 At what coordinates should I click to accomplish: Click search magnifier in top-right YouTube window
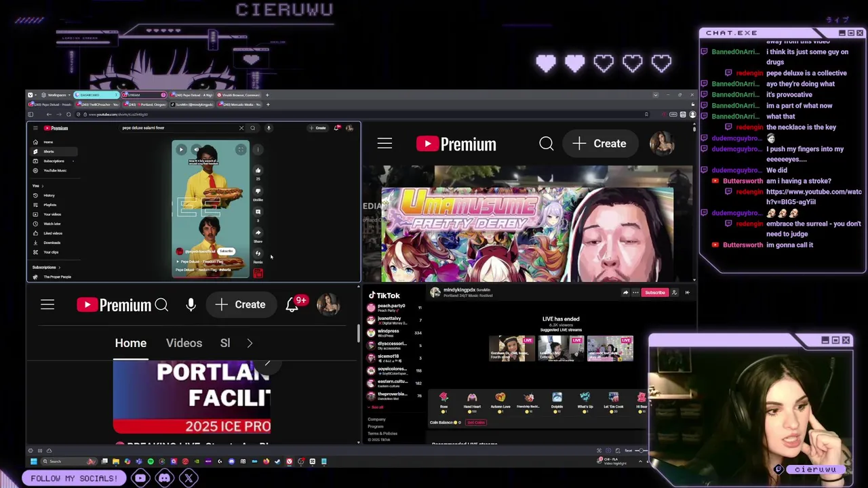coord(547,144)
